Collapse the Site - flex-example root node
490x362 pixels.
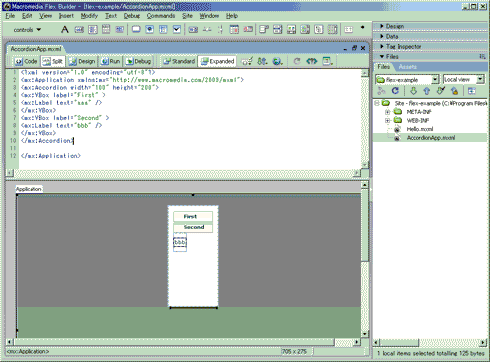tap(377, 103)
